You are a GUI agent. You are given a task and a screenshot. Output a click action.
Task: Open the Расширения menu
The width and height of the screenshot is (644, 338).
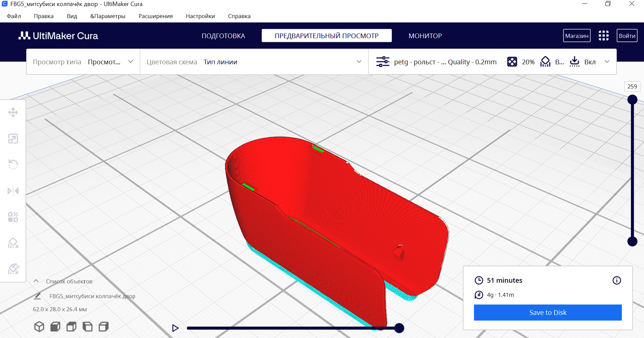[156, 16]
